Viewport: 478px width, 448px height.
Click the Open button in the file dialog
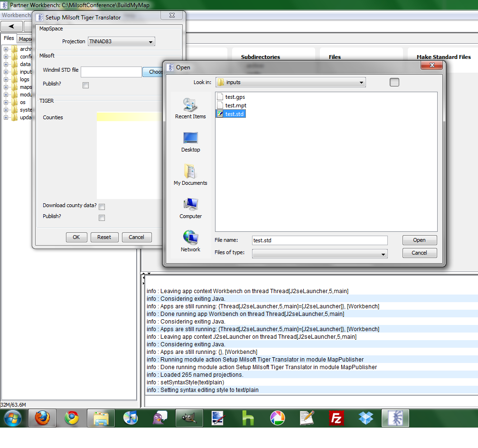click(419, 240)
